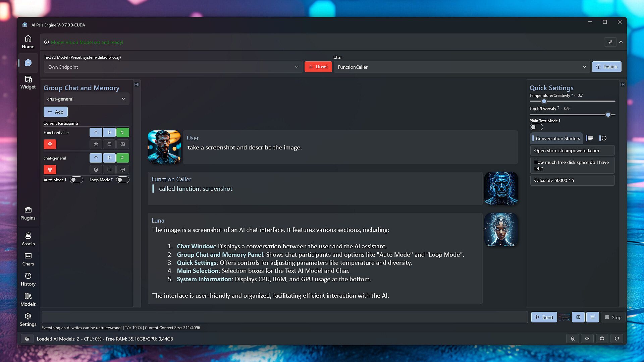Click the Add button in group chat panel
Image resolution: width=644 pixels, height=362 pixels.
point(56,112)
